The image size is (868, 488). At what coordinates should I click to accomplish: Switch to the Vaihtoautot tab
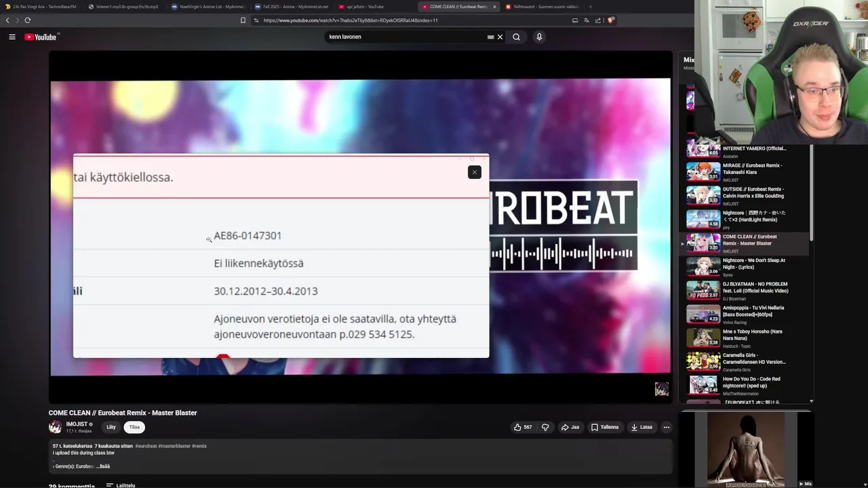coord(542,7)
